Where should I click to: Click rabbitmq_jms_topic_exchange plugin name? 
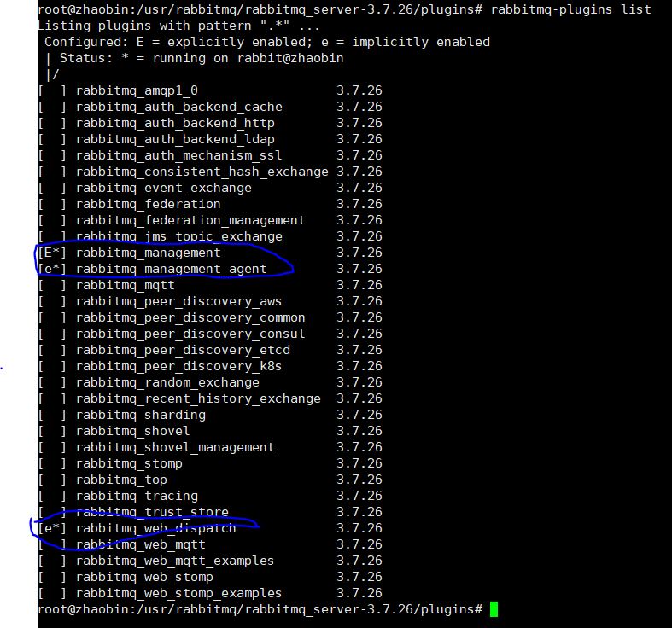click(x=179, y=237)
